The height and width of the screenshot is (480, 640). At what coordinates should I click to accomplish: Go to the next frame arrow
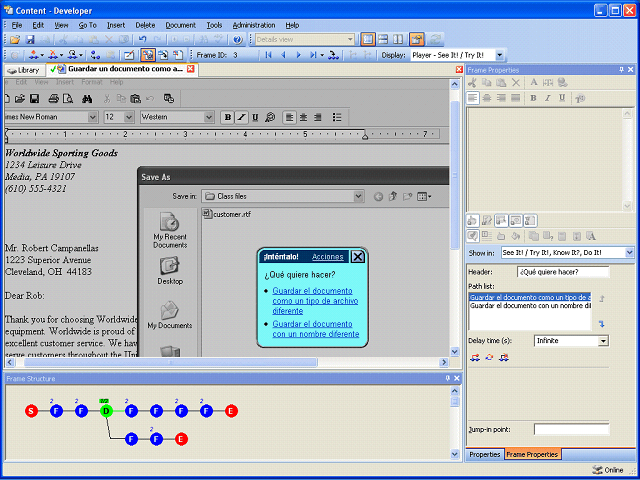[x=298, y=55]
